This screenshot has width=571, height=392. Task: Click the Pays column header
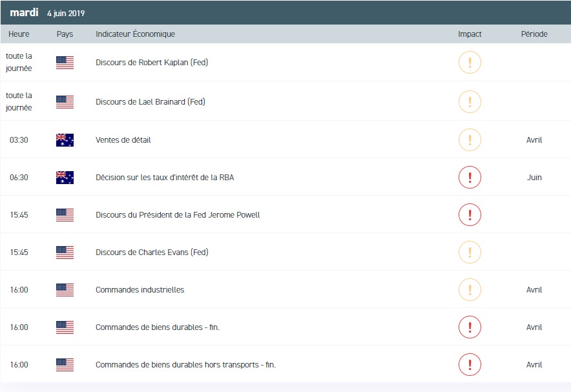click(x=65, y=34)
